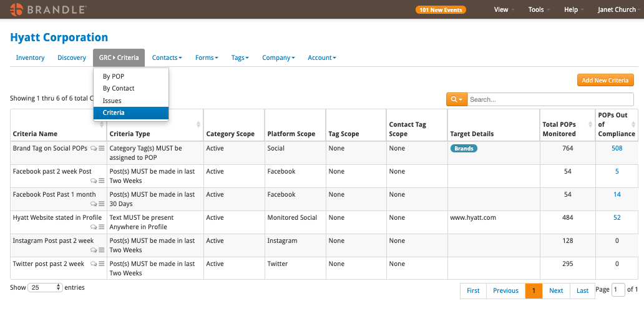Open comments for Facebook past 2 week Post

click(94, 180)
